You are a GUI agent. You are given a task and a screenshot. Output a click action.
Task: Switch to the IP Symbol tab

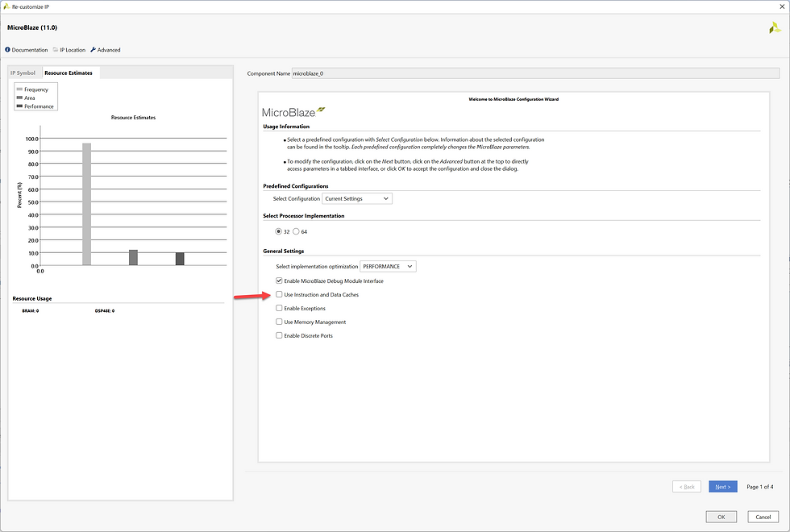pos(23,73)
